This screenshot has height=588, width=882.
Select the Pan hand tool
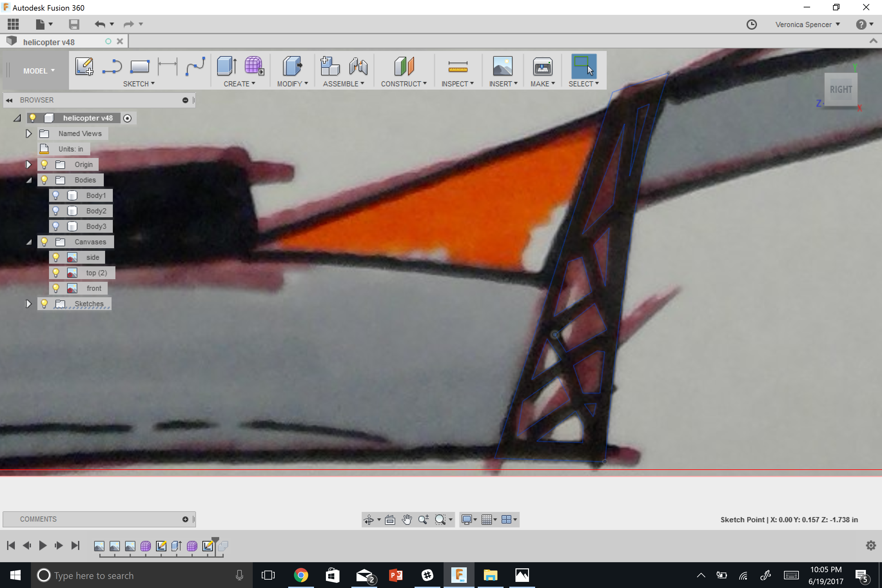point(407,519)
